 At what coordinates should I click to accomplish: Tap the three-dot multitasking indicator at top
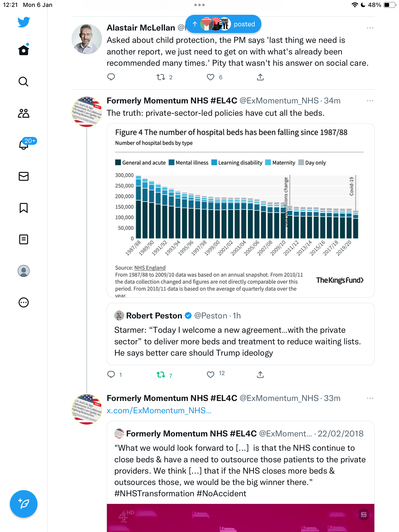(x=199, y=5)
